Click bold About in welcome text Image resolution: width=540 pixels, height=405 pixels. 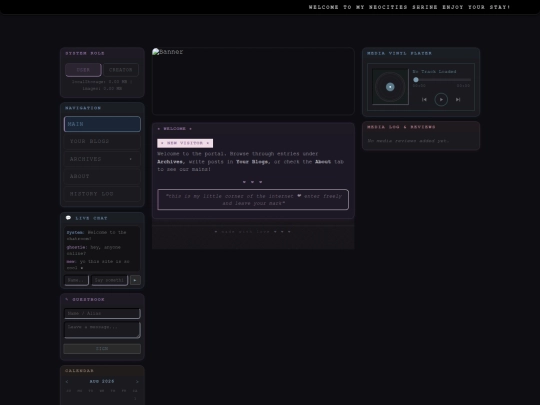pyautogui.click(x=323, y=162)
